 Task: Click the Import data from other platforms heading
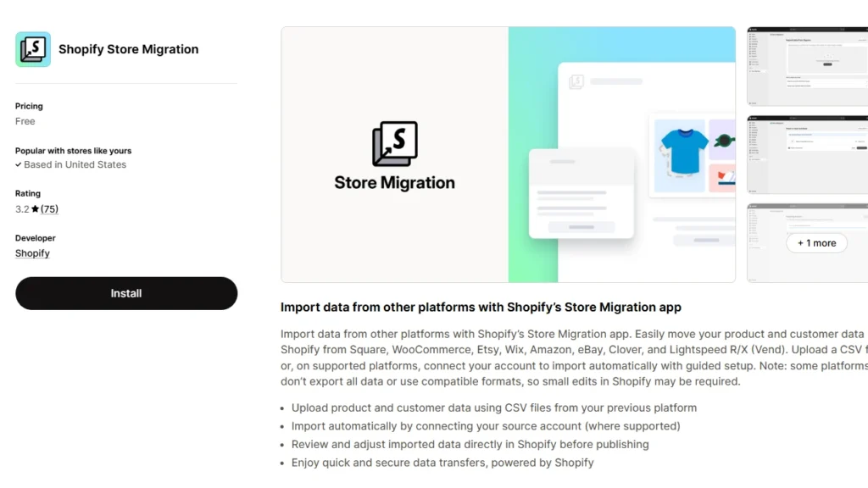tap(481, 307)
